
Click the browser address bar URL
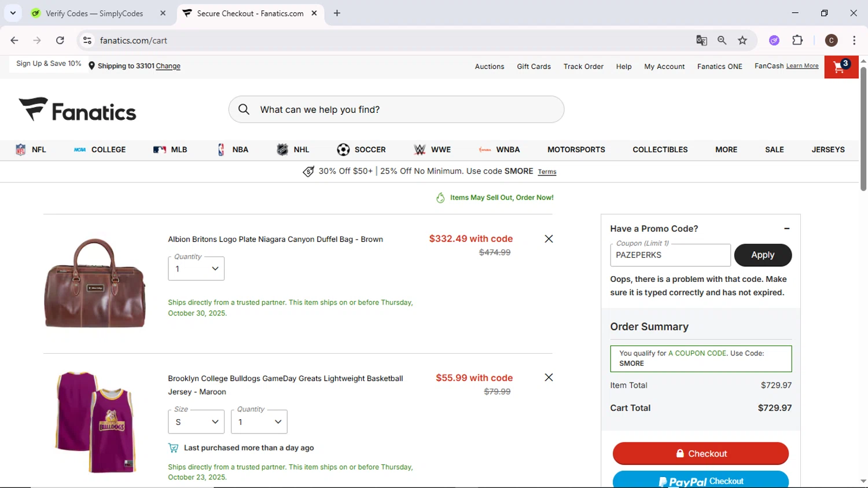coord(133,41)
